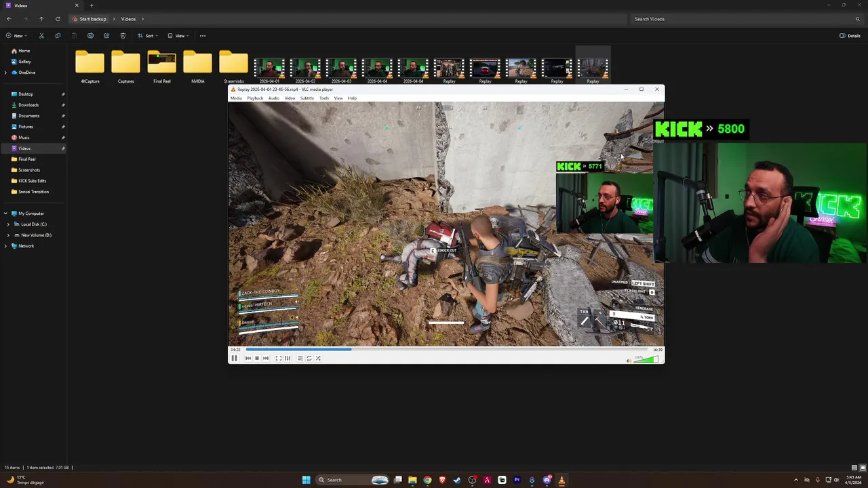
Task: Mute VLC audio via speaker icon
Action: [x=629, y=360]
